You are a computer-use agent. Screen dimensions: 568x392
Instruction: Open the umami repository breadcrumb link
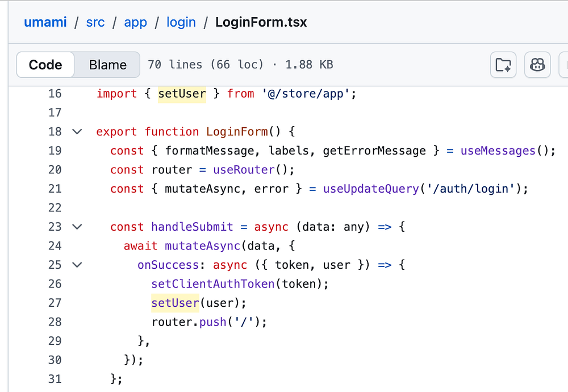[45, 22]
